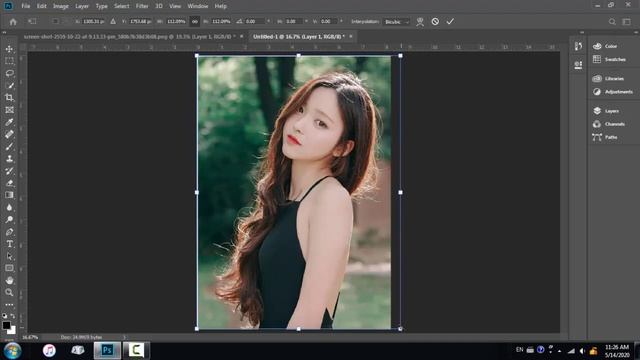The width and height of the screenshot is (640, 360).
Task: Select the Dodge tool
Action: [x=9, y=220]
